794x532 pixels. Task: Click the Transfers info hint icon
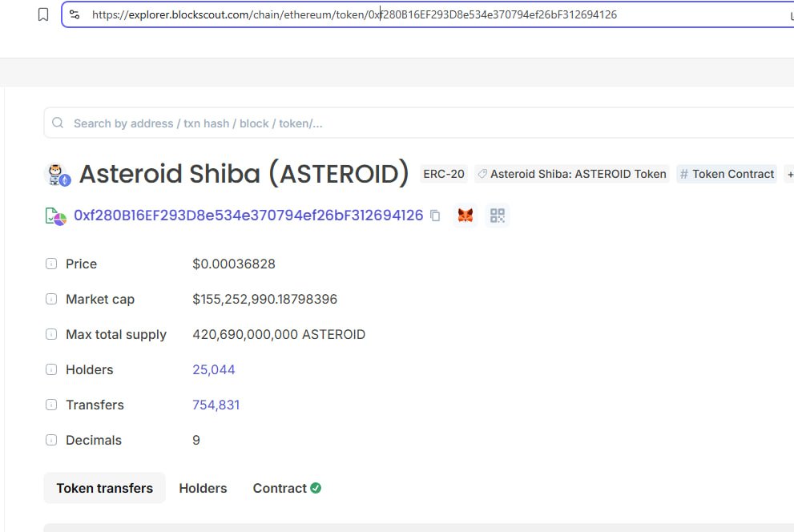click(x=51, y=405)
